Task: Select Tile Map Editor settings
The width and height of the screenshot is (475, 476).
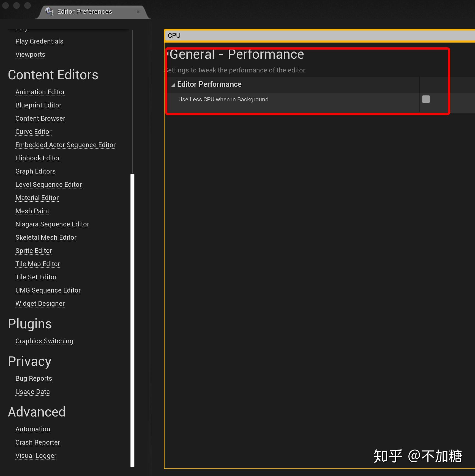Action: coord(38,264)
